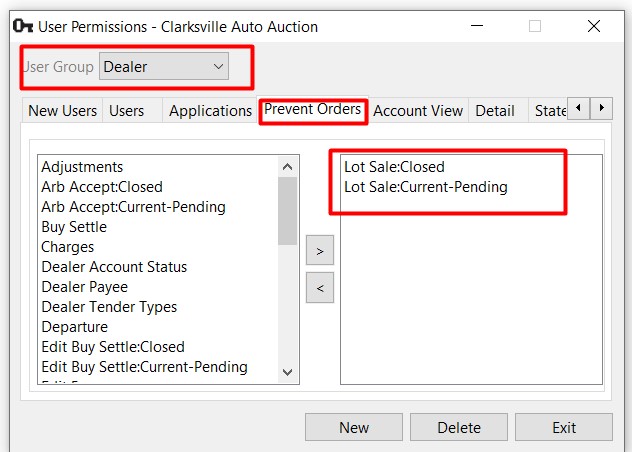This screenshot has height=452, width=632.
Task: Open the User Group dropdown
Action: pos(164,67)
